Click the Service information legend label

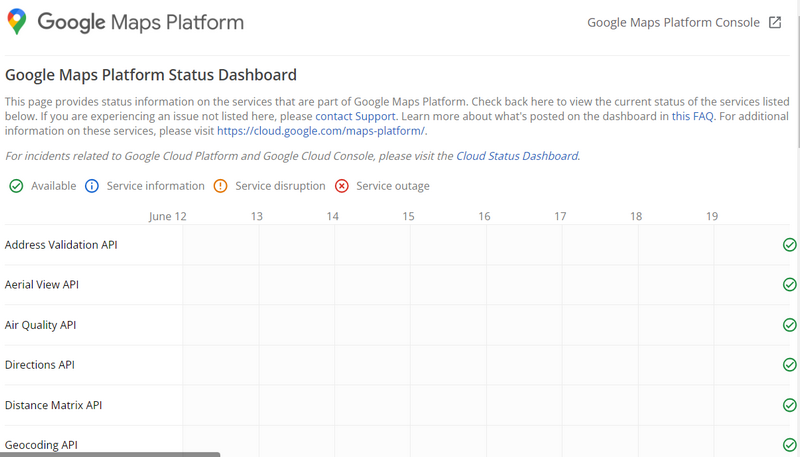coord(156,186)
